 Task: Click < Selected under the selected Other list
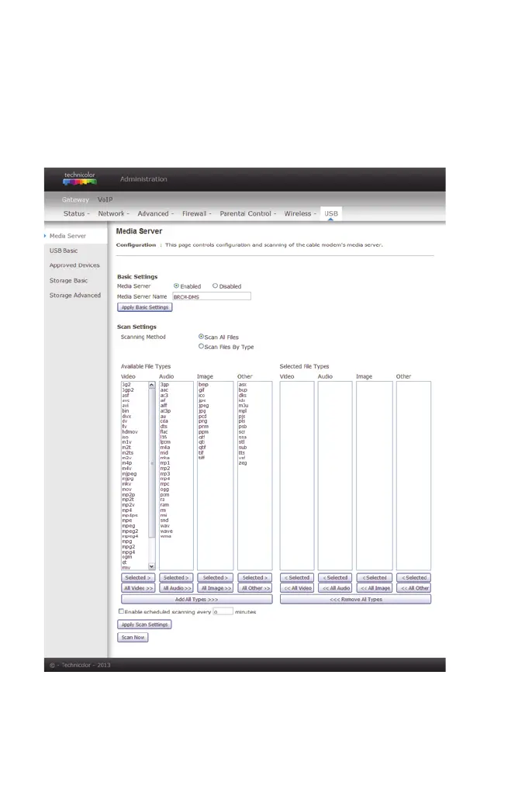(x=413, y=578)
